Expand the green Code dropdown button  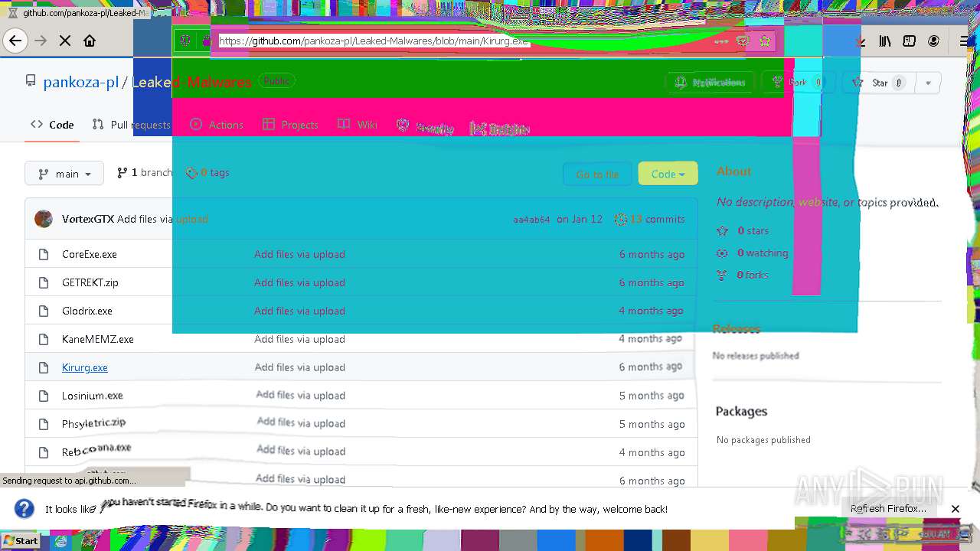point(668,174)
